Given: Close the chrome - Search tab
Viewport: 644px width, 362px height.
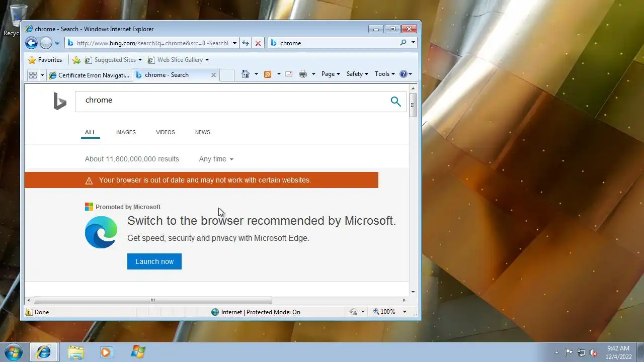Looking at the screenshot, I should point(213,75).
